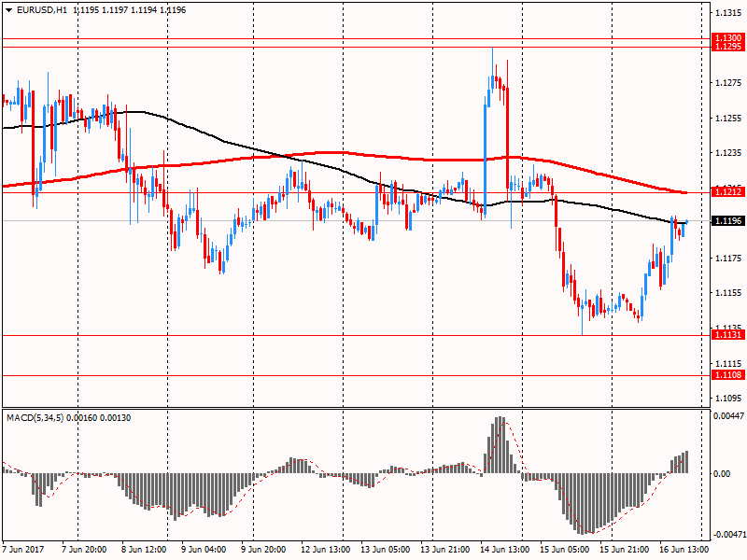Screen dimensions: 747x560
Task: Click the 15 Jun 21:00 time label
Action: pos(624,550)
